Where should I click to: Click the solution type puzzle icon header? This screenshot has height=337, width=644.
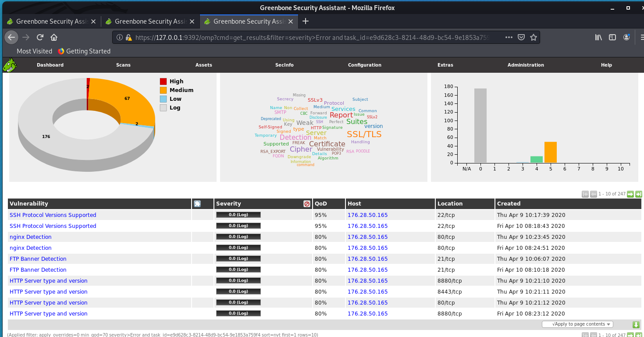pyautogui.click(x=197, y=204)
